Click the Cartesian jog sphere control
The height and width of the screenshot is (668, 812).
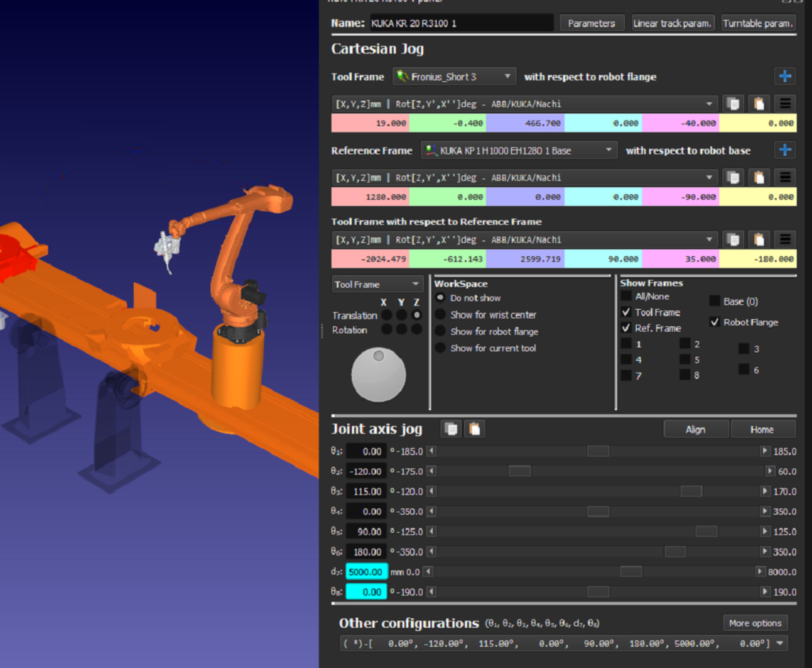pyautogui.click(x=378, y=375)
